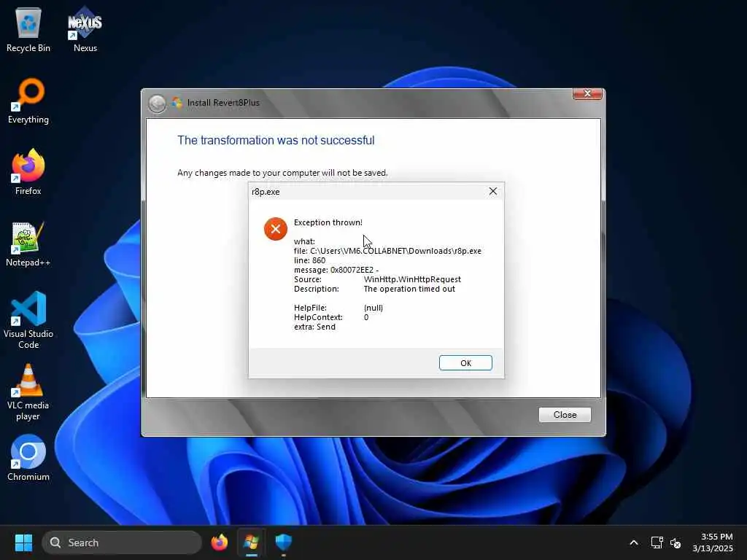Click the muted volume tray icon
The height and width of the screenshot is (560, 747).
click(676, 542)
